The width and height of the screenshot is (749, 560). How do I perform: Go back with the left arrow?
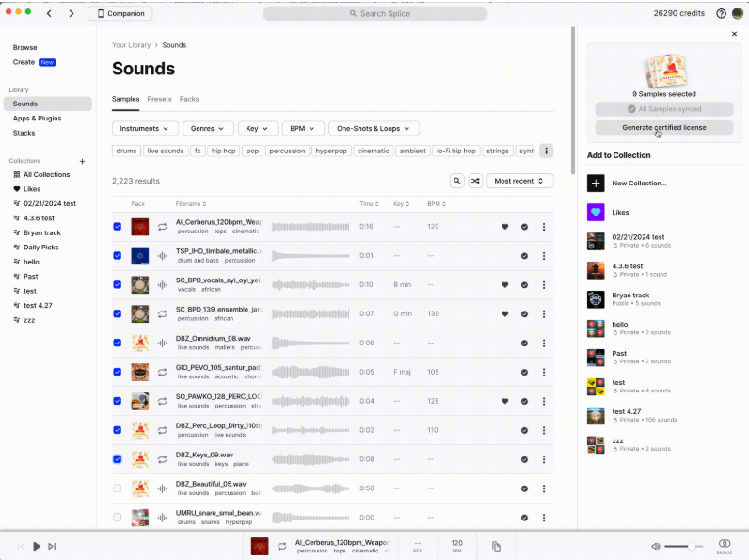pyautogui.click(x=49, y=13)
